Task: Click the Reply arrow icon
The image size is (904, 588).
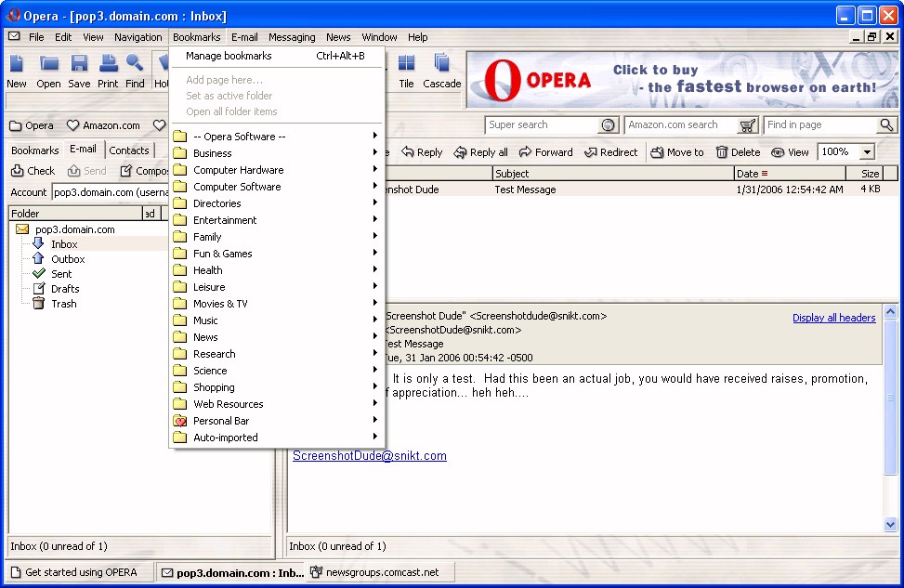Action: tap(408, 152)
